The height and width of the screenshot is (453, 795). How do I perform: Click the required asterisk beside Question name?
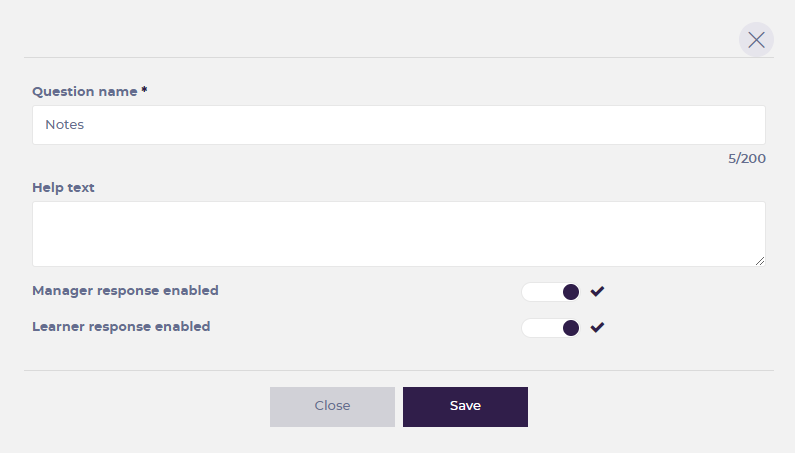point(144,90)
